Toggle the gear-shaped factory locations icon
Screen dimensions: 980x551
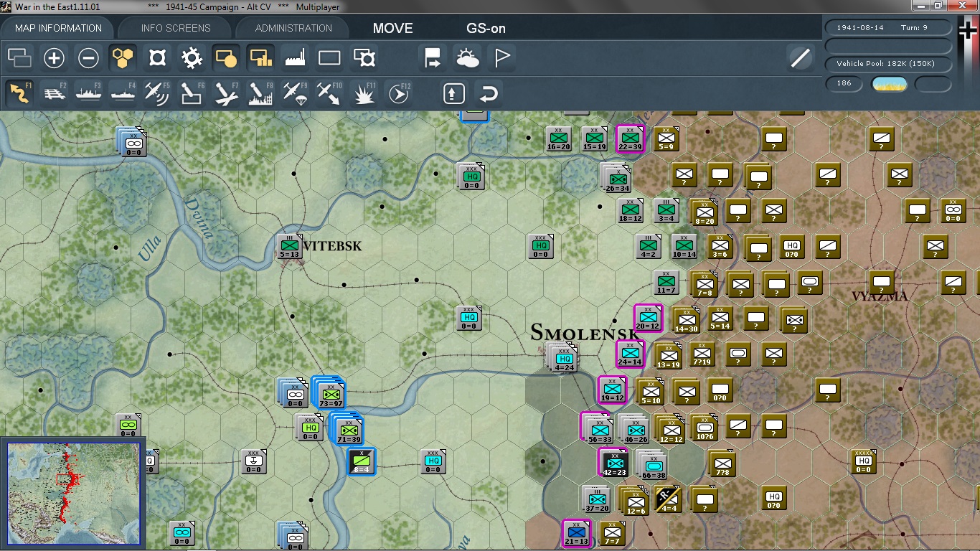tap(192, 58)
